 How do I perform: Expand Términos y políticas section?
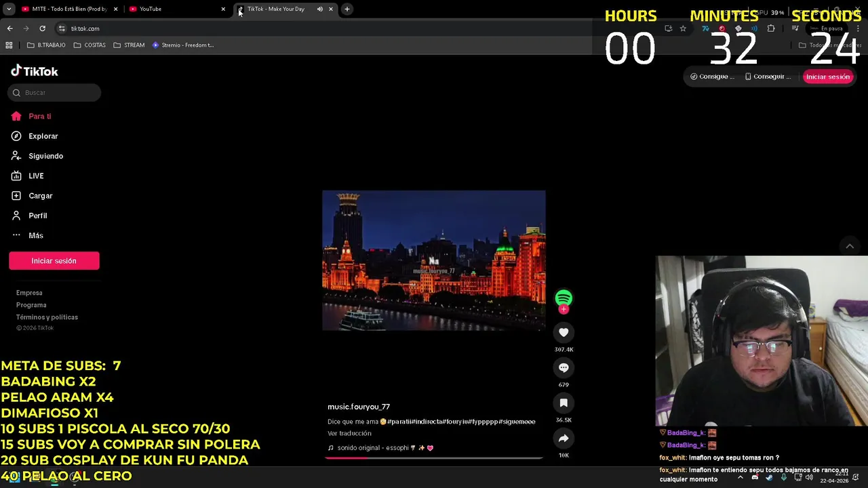[47, 317]
